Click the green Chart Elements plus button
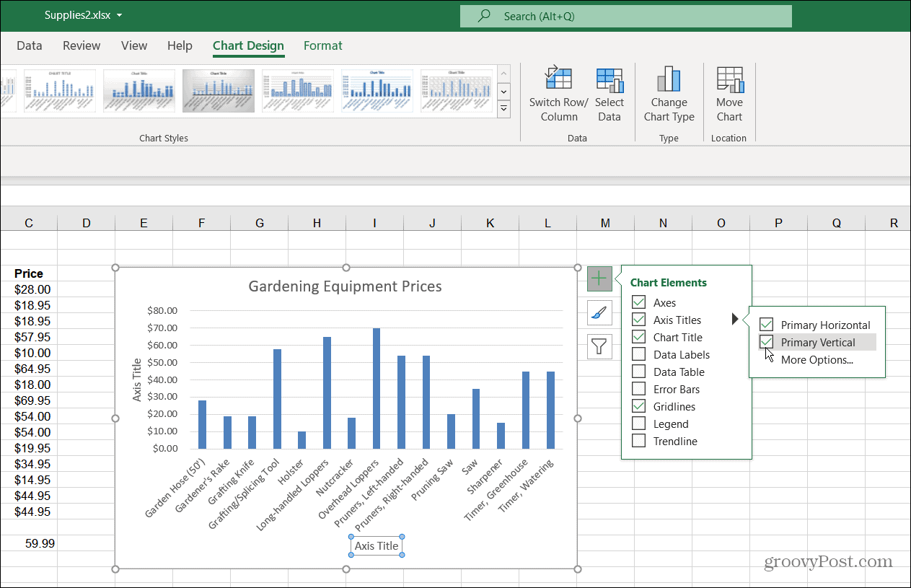 click(599, 278)
